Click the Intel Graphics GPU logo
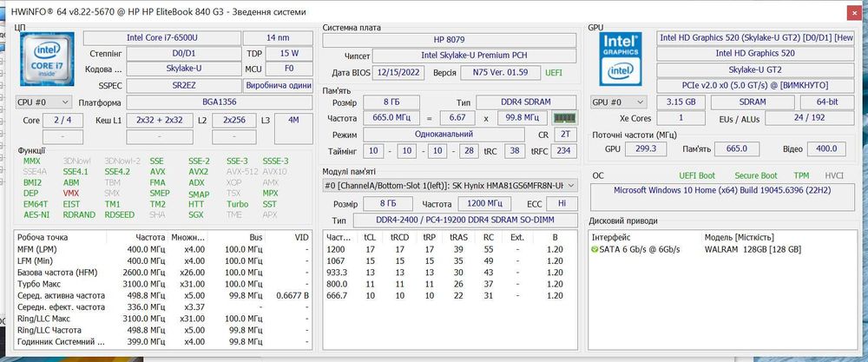Viewport: 868px width, 362px height. [x=621, y=59]
